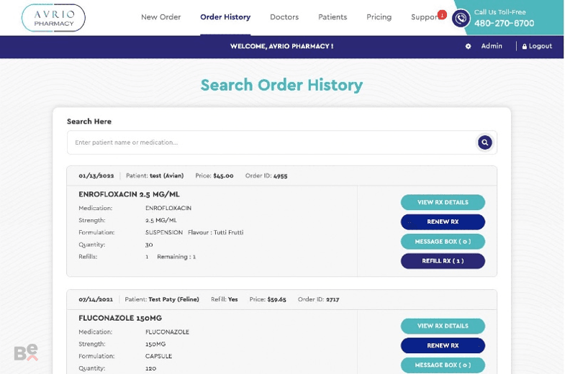588x374 pixels.
Task: Click Refill RX (1) button
Action: (x=443, y=261)
